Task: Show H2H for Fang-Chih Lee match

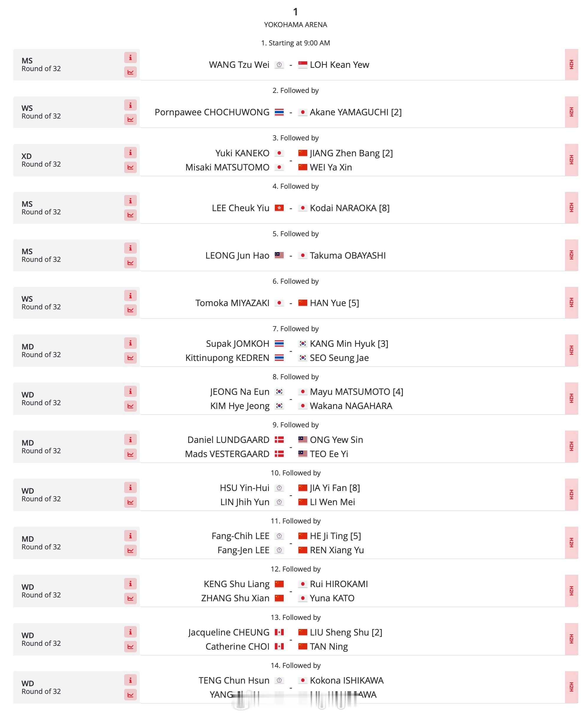Action: pos(571,543)
